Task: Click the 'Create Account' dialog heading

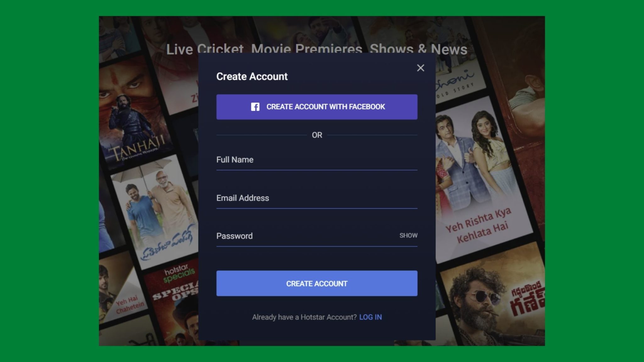Action: [252, 76]
